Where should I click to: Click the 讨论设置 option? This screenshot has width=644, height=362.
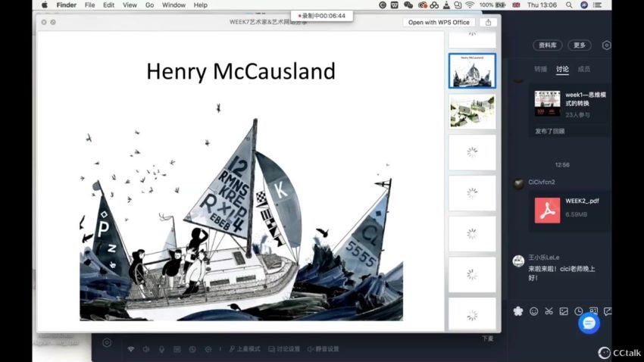pyautogui.click(x=284, y=349)
